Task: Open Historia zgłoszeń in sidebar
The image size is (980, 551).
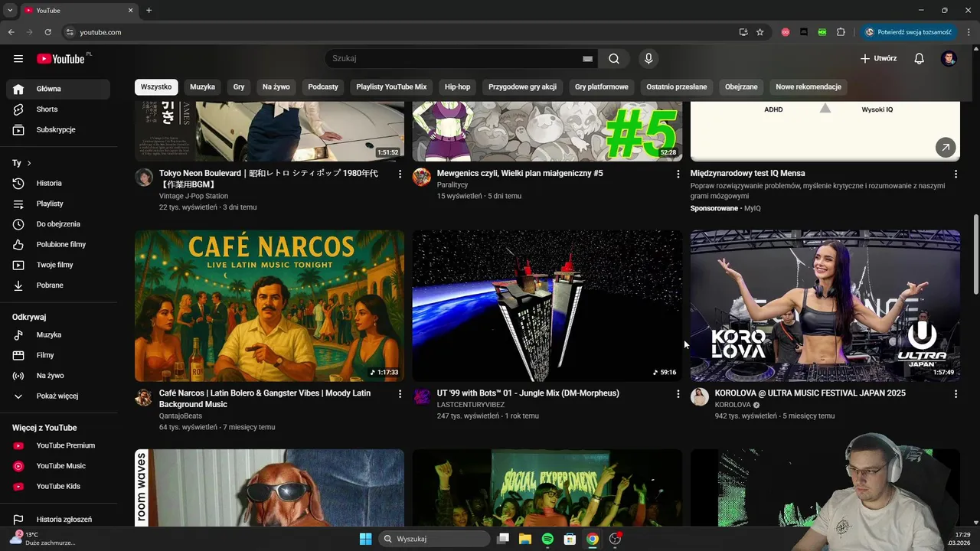Action: [58, 520]
